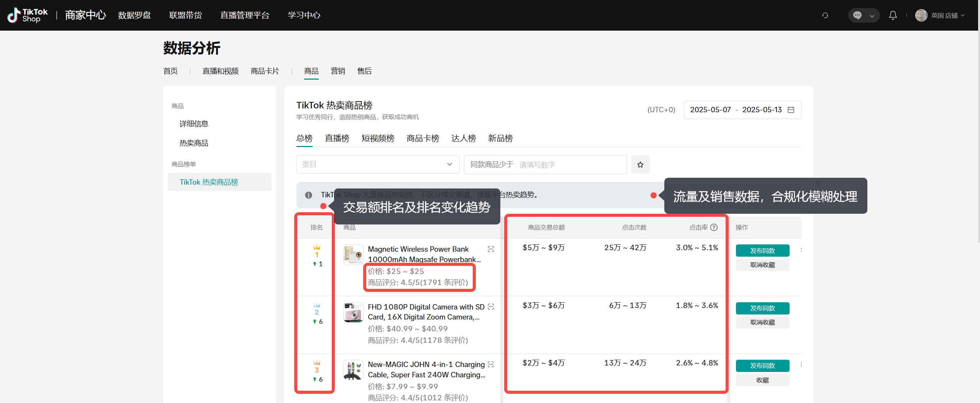Click the 同款商品少于 number input field

(x=570, y=165)
